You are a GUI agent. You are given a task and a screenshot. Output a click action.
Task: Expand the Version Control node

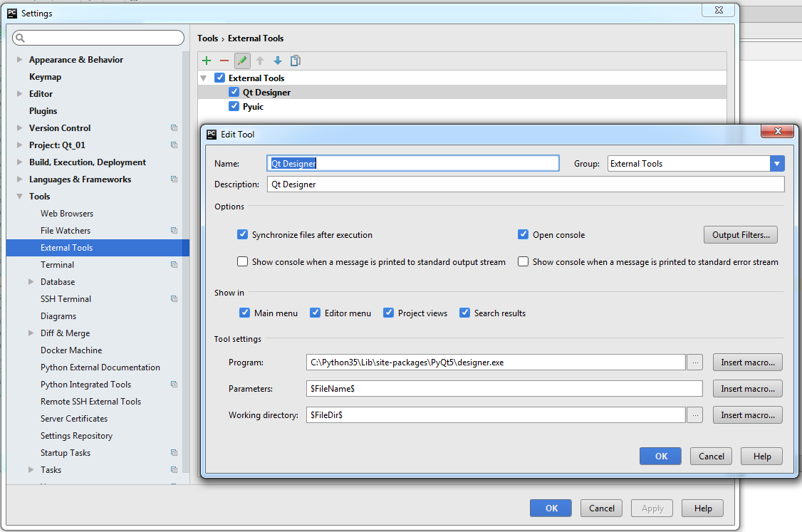19,128
